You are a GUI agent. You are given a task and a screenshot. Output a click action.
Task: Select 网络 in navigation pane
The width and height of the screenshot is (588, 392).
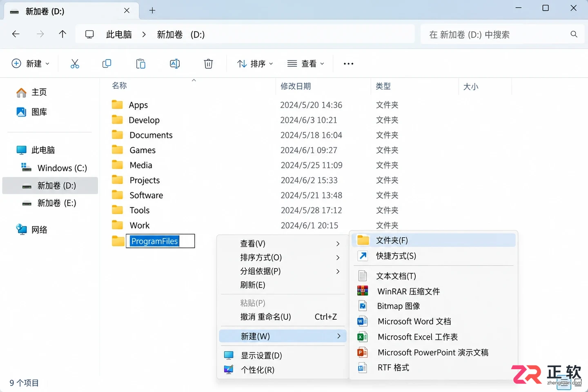(39, 229)
